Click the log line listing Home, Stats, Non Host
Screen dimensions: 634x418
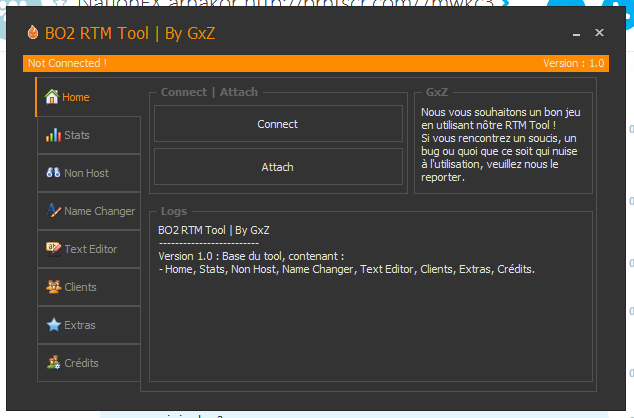point(347,269)
